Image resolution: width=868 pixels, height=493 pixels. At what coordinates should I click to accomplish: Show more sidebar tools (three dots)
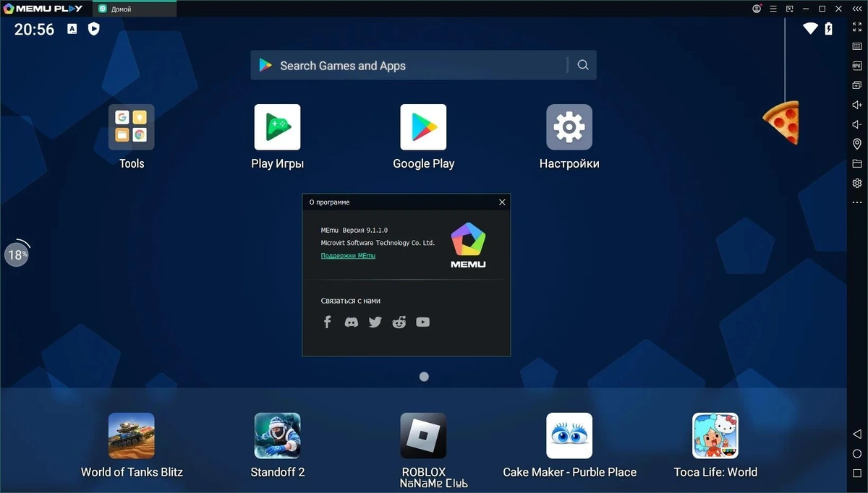point(857,202)
